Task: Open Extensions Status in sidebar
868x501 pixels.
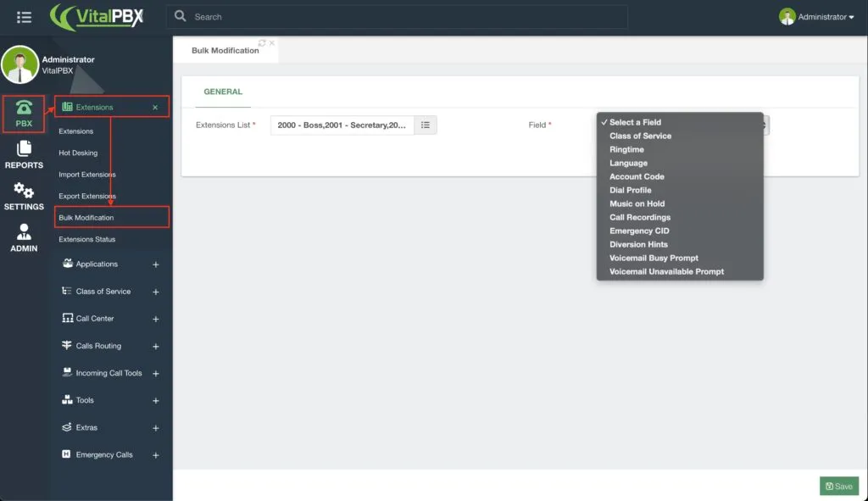Action: 87,239
